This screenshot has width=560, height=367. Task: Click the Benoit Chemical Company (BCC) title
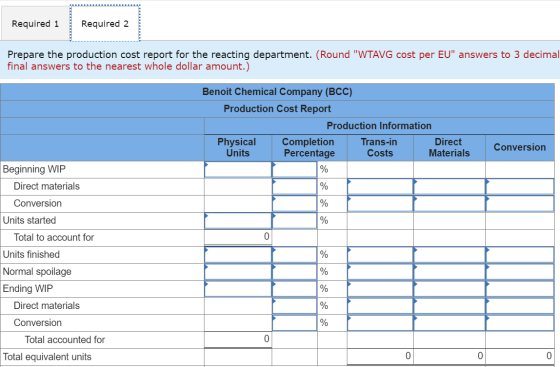(277, 92)
